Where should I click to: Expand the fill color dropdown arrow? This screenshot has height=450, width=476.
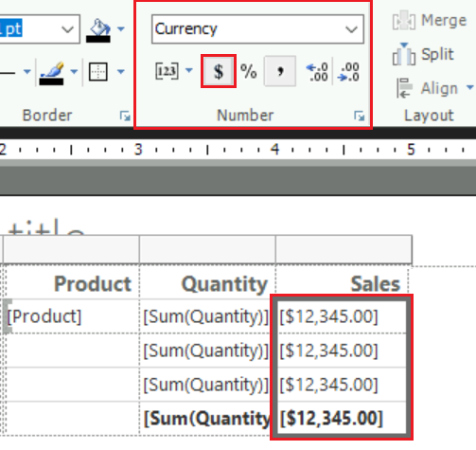(121, 29)
